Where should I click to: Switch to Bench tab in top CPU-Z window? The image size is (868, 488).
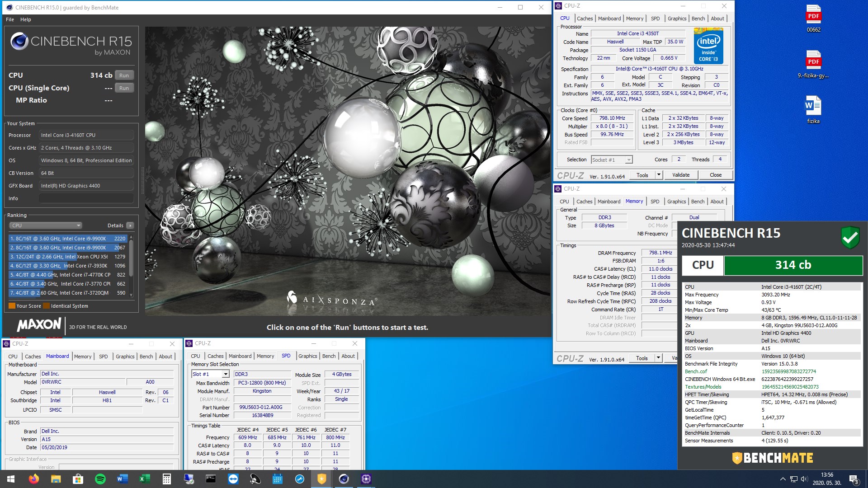click(x=698, y=19)
